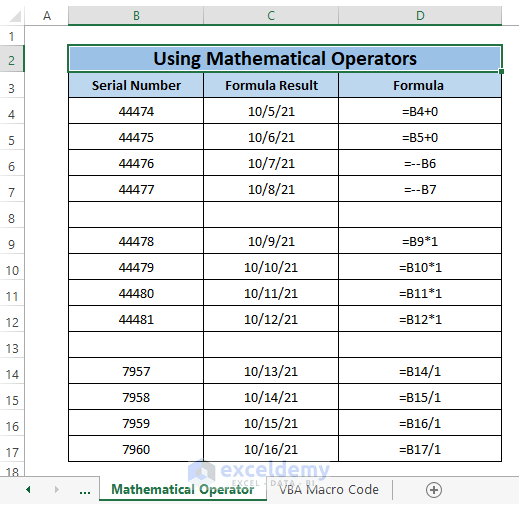This screenshot has height=505, width=519.
Task: Select date cell 10/12/21
Action: 271,319
